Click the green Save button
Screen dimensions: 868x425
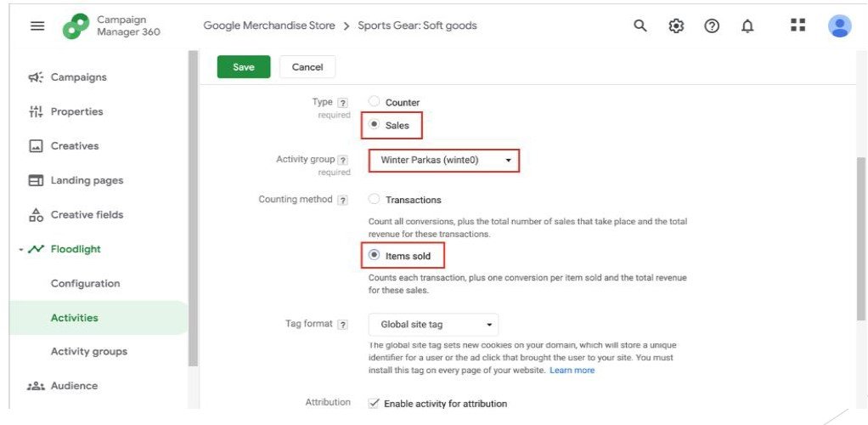coord(244,67)
